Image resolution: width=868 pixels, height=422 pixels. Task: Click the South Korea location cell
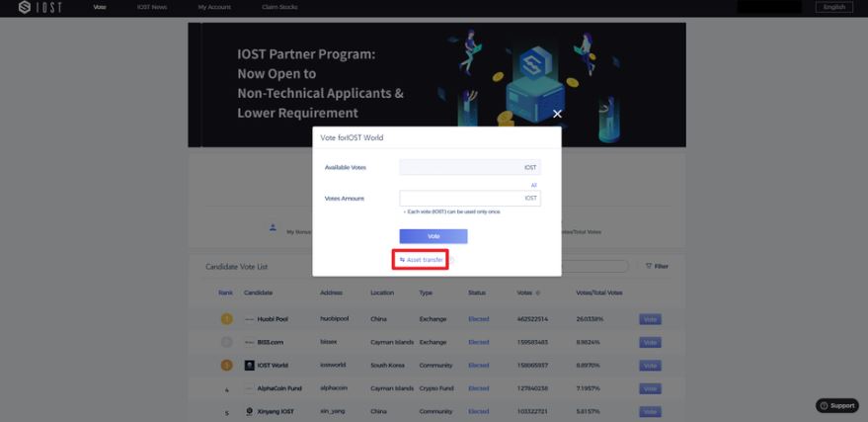point(387,366)
